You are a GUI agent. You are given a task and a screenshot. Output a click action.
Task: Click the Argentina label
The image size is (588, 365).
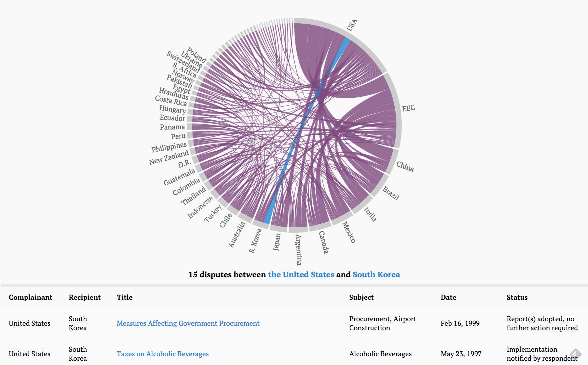tap(298, 250)
